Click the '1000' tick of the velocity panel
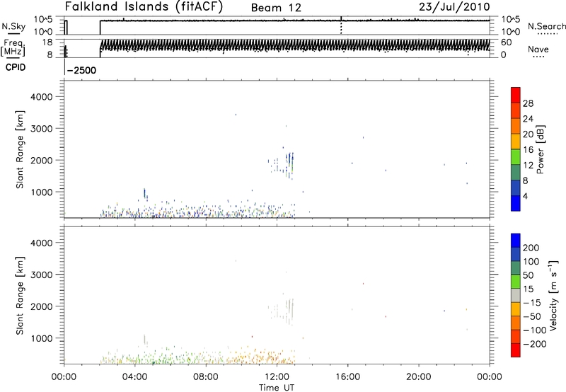This screenshot has height=392, width=566. [x=42, y=338]
